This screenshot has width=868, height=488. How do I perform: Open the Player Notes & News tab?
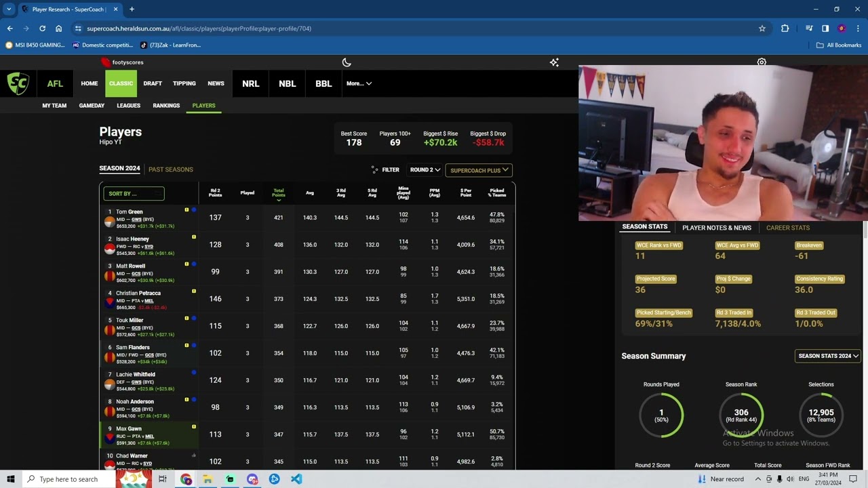coord(717,228)
